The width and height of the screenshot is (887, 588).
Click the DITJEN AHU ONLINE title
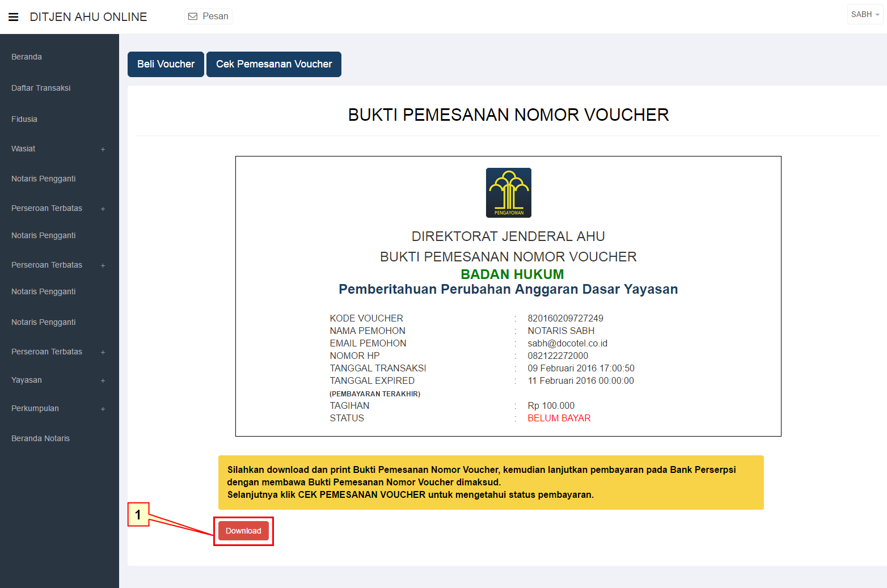tap(88, 17)
